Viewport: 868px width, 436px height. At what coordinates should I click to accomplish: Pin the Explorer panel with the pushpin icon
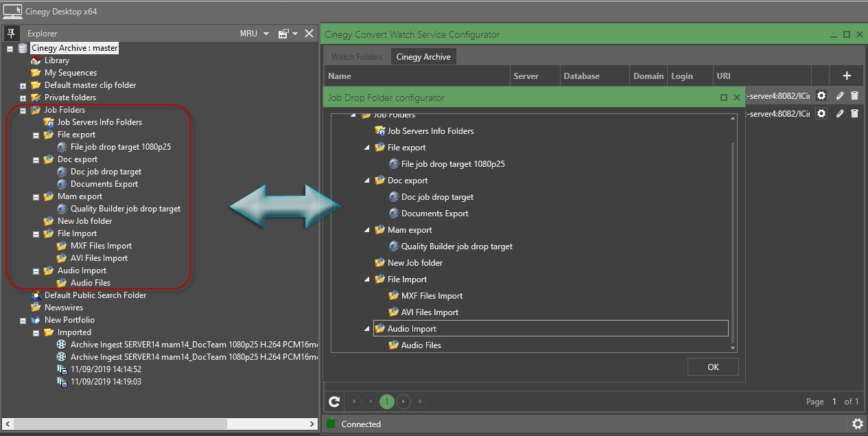click(11, 33)
